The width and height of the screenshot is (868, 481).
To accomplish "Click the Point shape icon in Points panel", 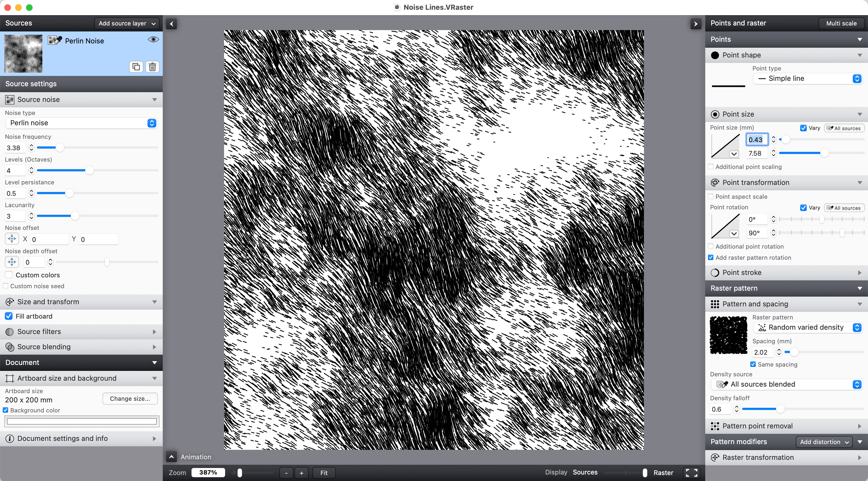I will [x=715, y=54].
